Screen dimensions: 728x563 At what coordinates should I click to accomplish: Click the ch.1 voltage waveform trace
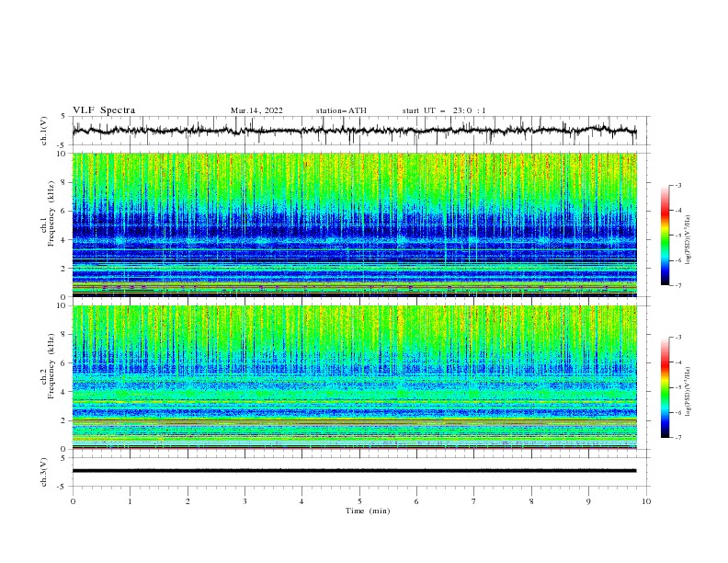pyautogui.click(x=354, y=131)
